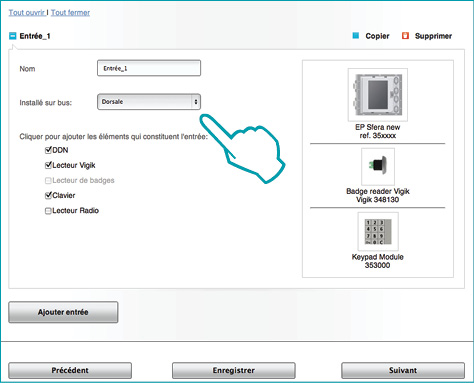The image size is (474, 383).
Task: Collapse the Entrée_1 section minus icon
Action: (12, 36)
